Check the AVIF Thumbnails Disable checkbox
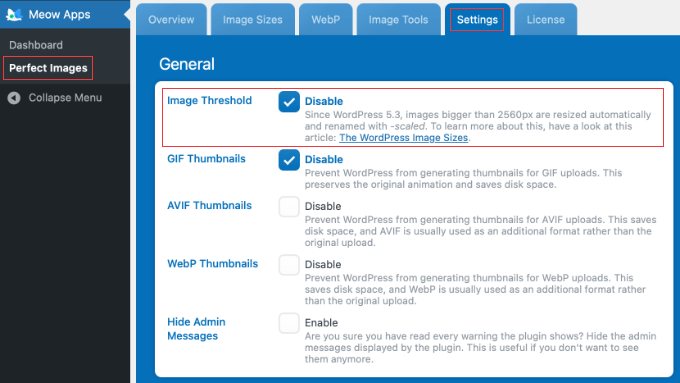Image resolution: width=680 pixels, height=383 pixels. point(289,207)
